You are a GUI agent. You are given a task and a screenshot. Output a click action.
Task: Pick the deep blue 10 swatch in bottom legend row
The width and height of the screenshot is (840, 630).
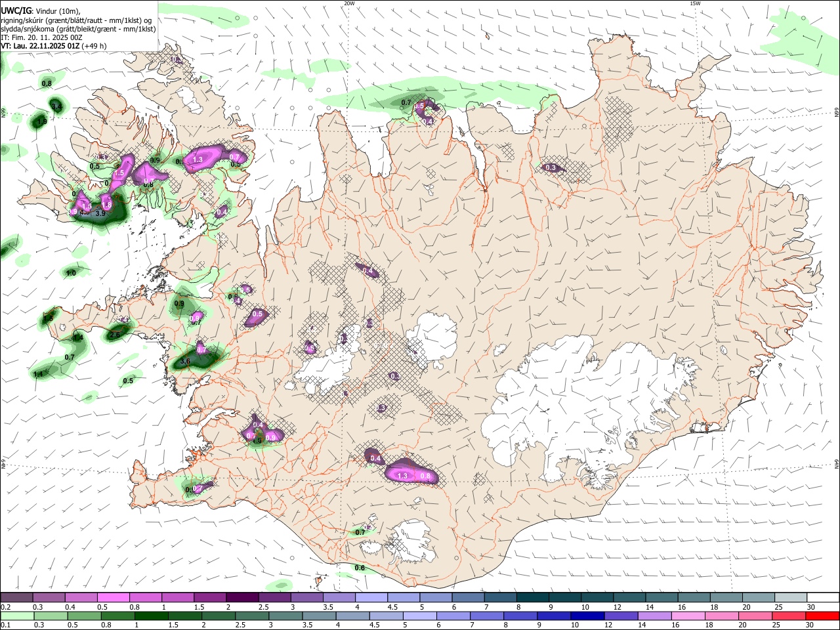tap(588, 616)
